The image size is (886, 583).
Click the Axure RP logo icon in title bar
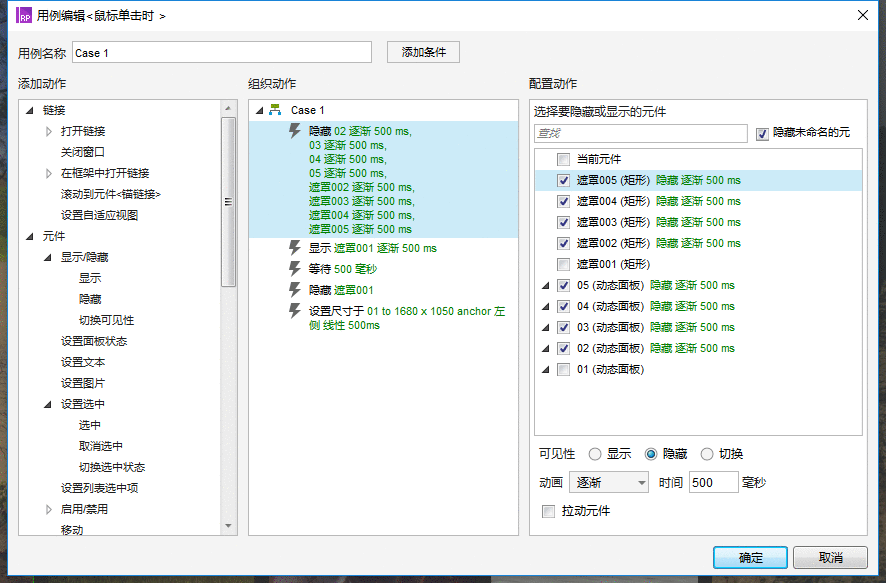23,15
